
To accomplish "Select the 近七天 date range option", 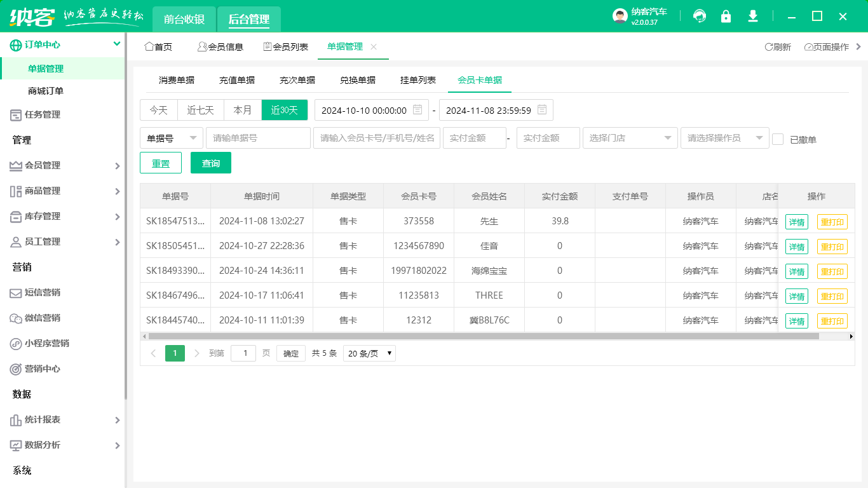I will click(200, 110).
